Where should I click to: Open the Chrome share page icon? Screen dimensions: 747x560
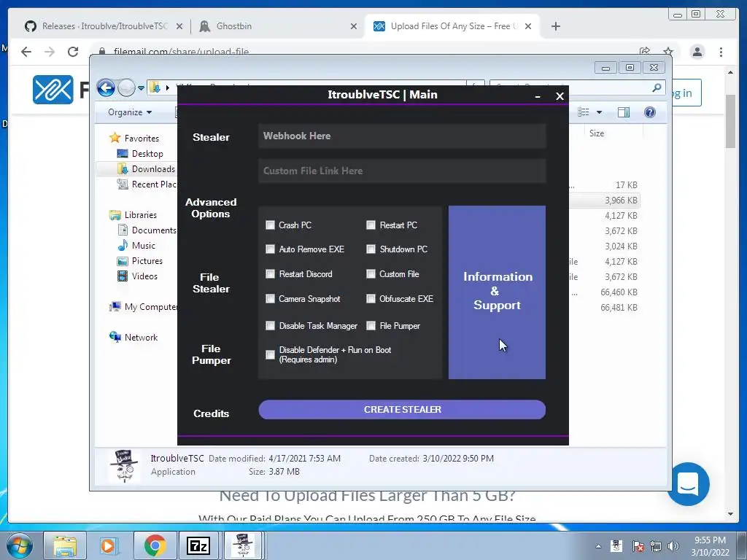(x=645, y=52)
